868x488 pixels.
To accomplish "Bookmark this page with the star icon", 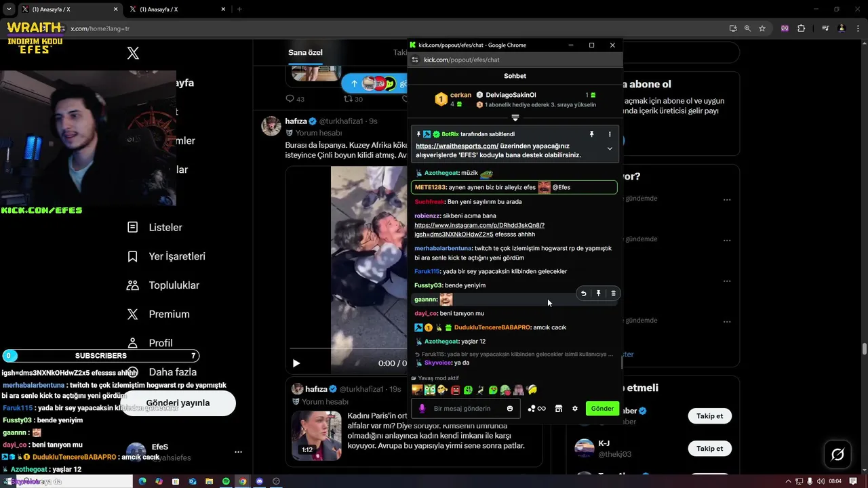I will [762, 28].
